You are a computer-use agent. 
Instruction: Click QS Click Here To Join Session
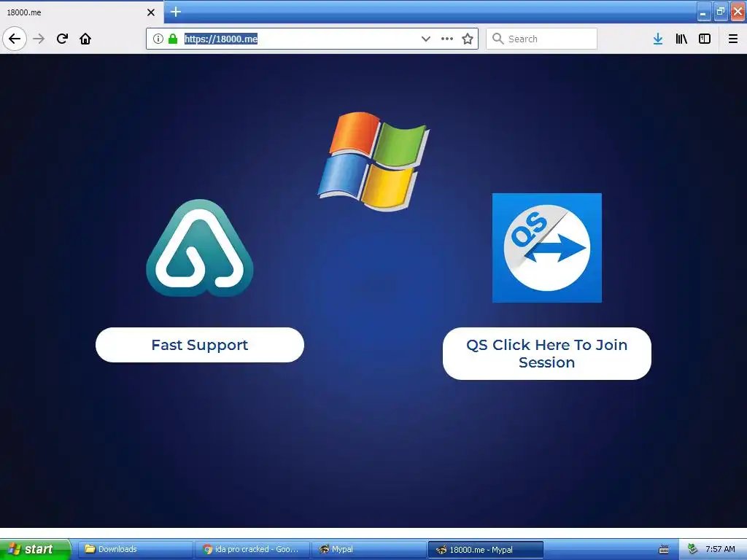point(547,354)
